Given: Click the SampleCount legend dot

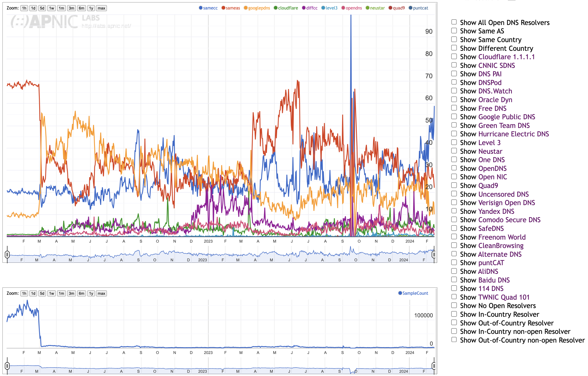Looking at the screenshot, I should 400,293.
